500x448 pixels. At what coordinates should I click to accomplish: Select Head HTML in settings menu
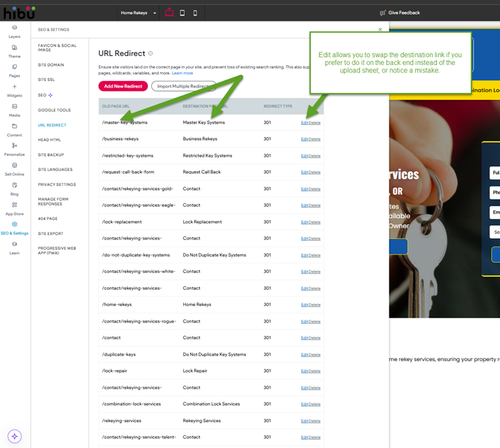(50, 140)
